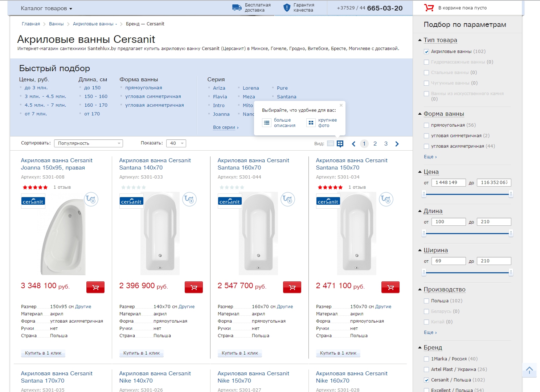
Task: Check 'угловая асимметричная' filter in sidebar
Action: [426, 146]
